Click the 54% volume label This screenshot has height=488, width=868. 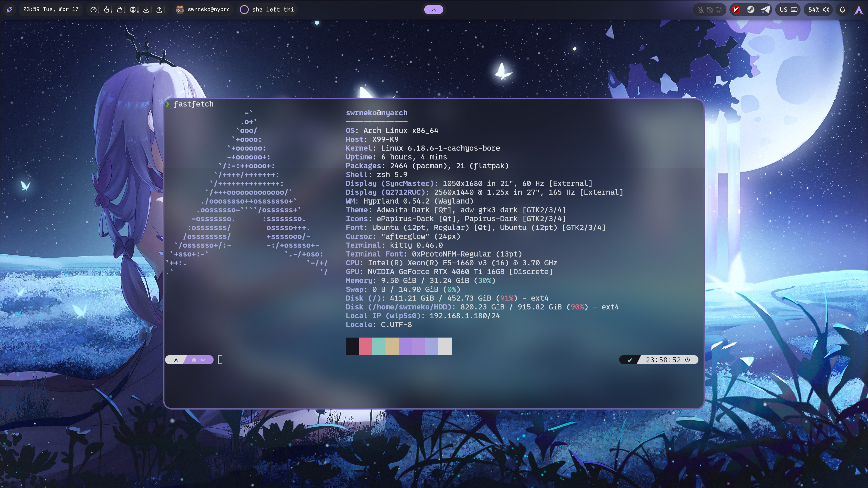(814, 10)
